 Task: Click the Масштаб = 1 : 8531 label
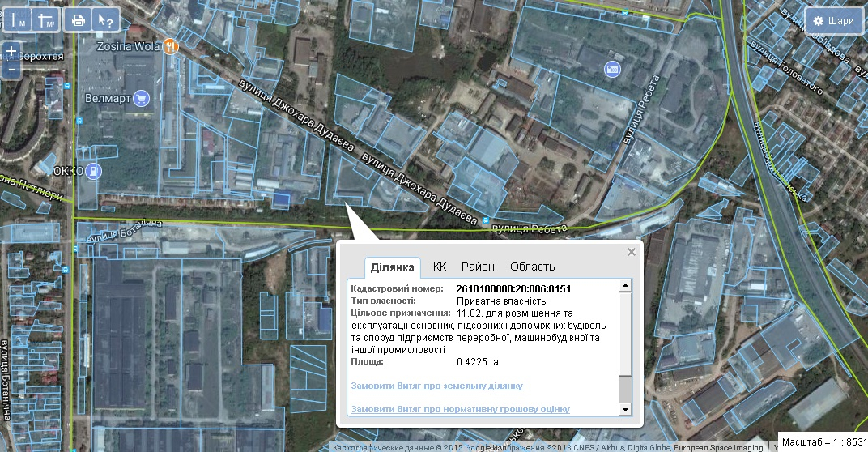[824, 441]
